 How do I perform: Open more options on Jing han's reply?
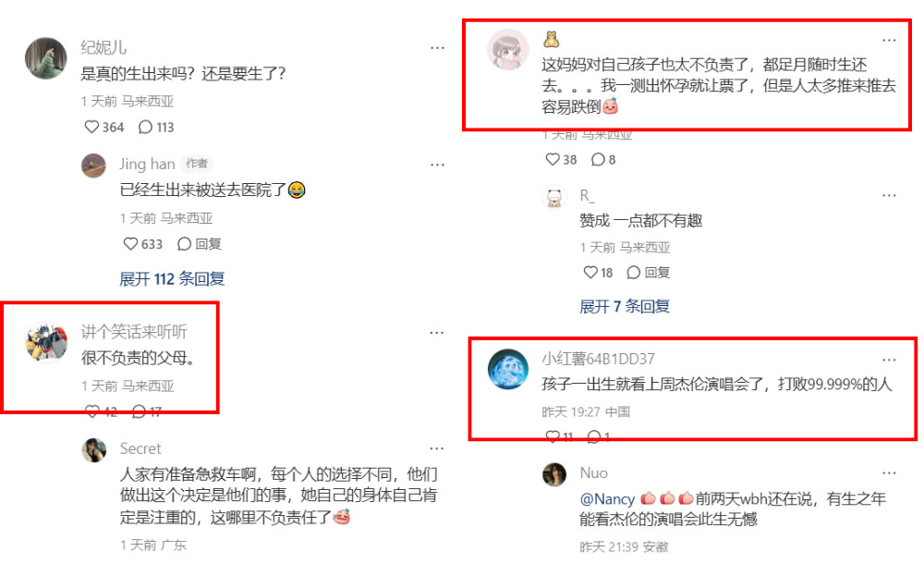[x=437, y=165]
